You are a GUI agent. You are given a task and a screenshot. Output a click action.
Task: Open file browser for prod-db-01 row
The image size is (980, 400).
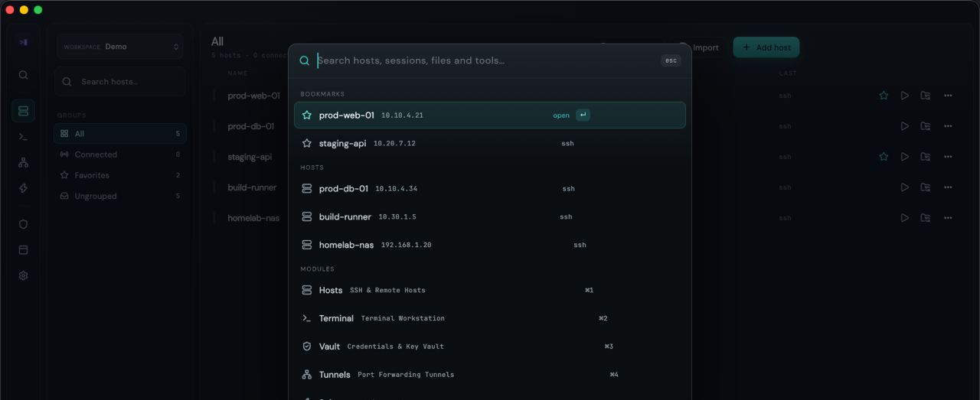click(x=926, y=126)
